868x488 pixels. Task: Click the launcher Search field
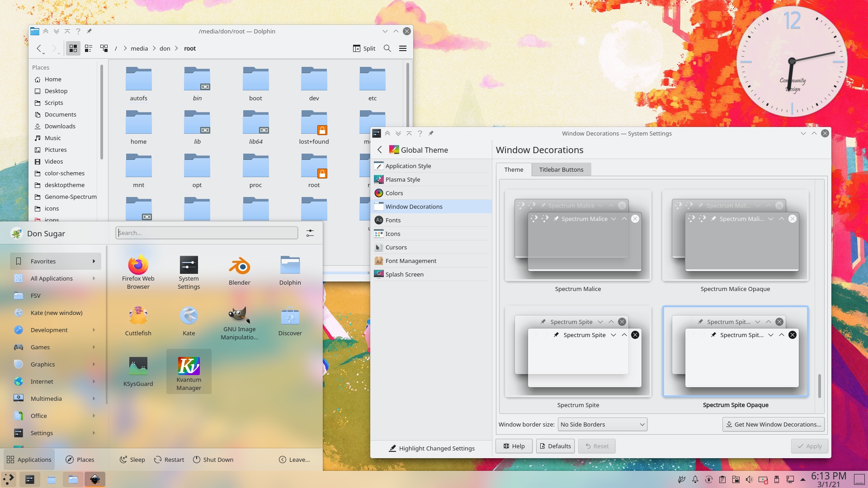pos(207,233)
